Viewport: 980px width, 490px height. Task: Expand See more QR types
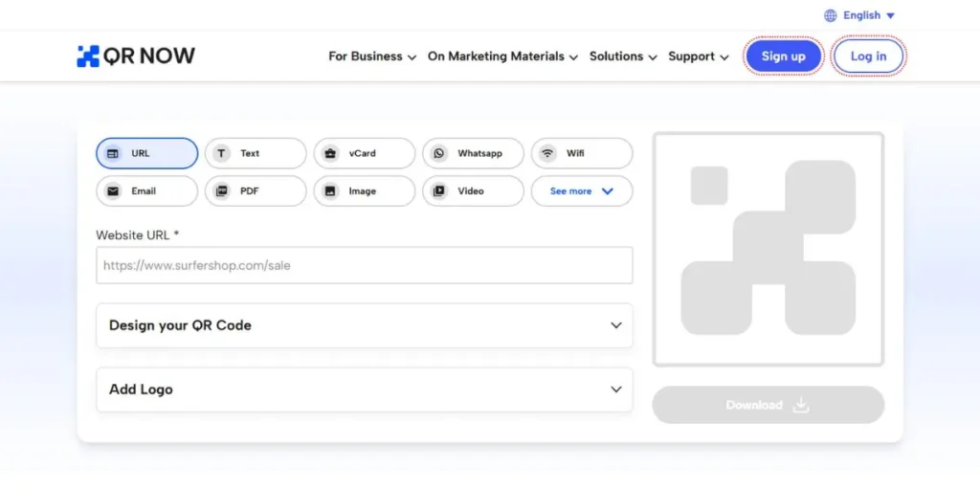582,191
